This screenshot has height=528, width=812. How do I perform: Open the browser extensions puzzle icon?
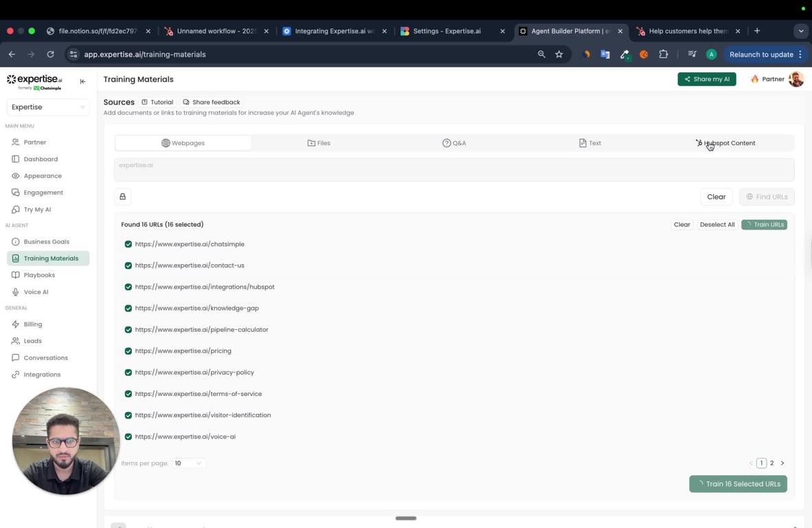664,54
